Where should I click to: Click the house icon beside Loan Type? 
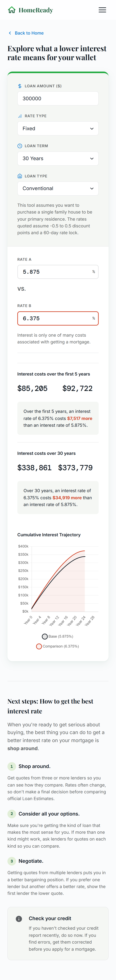19,176
